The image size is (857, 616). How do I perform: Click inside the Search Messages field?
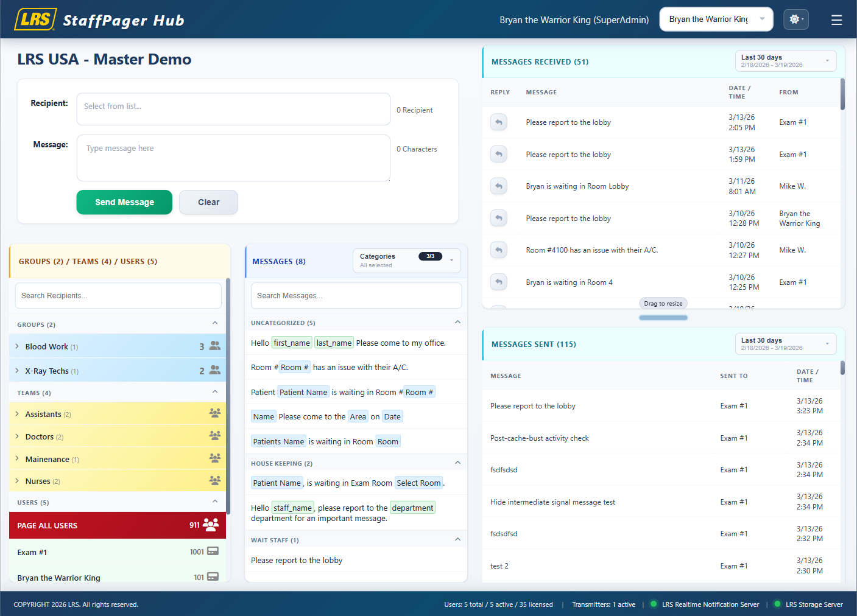coord(356,295)
